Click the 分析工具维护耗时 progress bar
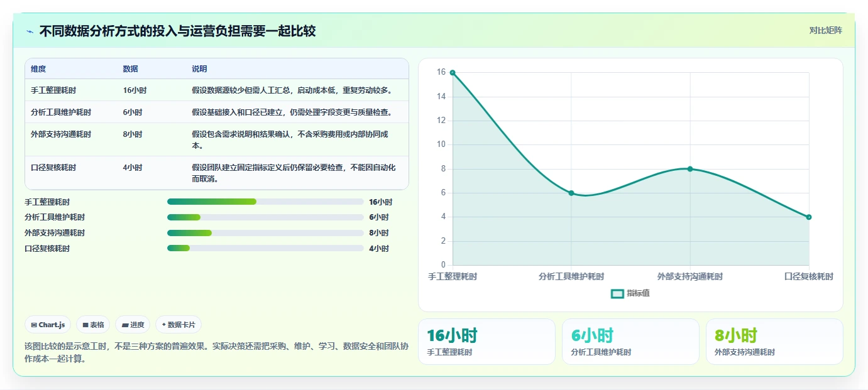The width and height of the screenshot is (868, 390). [265, 217]
